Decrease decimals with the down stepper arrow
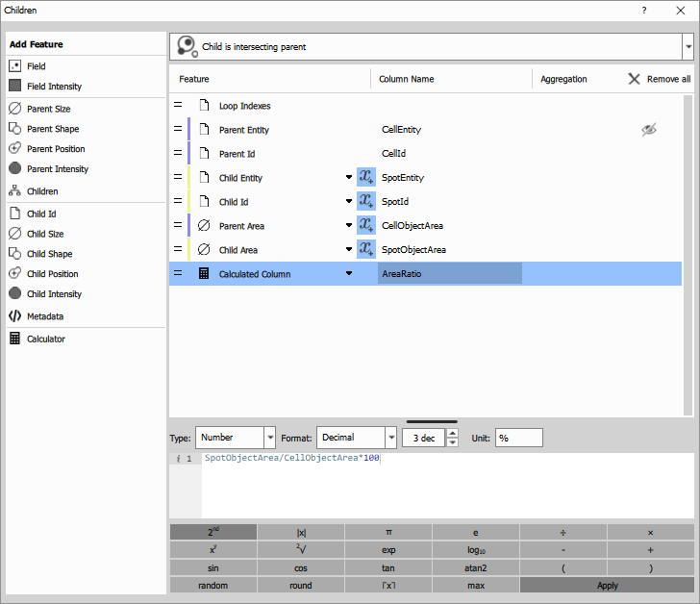700x604 pixels. [452, 442]
